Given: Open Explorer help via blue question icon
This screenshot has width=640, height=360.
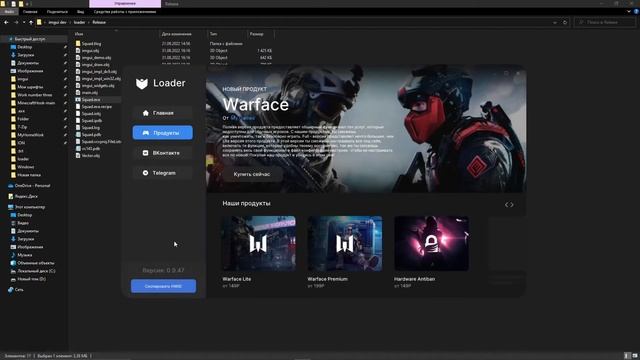Looking at the screenshot, I should [636, 11].
